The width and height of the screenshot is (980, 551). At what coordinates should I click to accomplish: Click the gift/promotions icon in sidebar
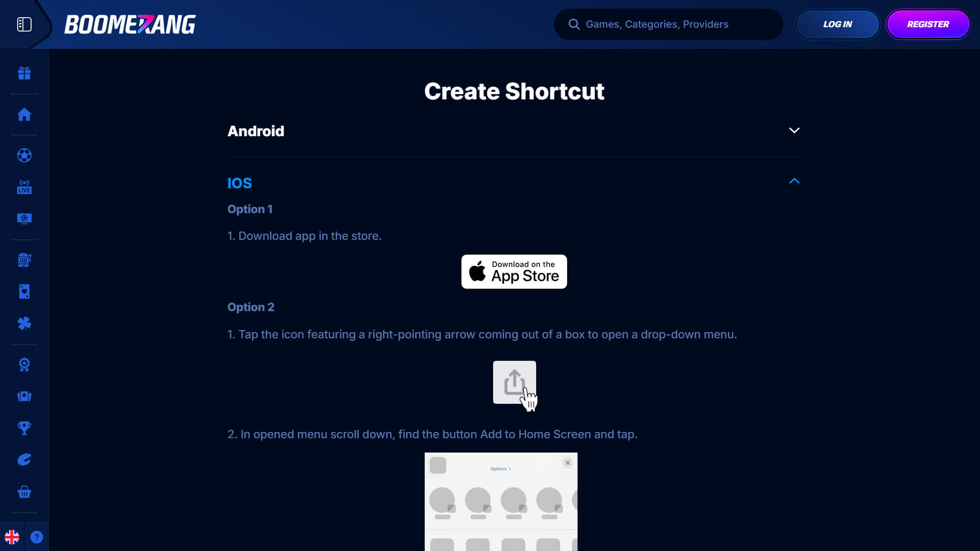pyautogui.click(x=24, y=73)
